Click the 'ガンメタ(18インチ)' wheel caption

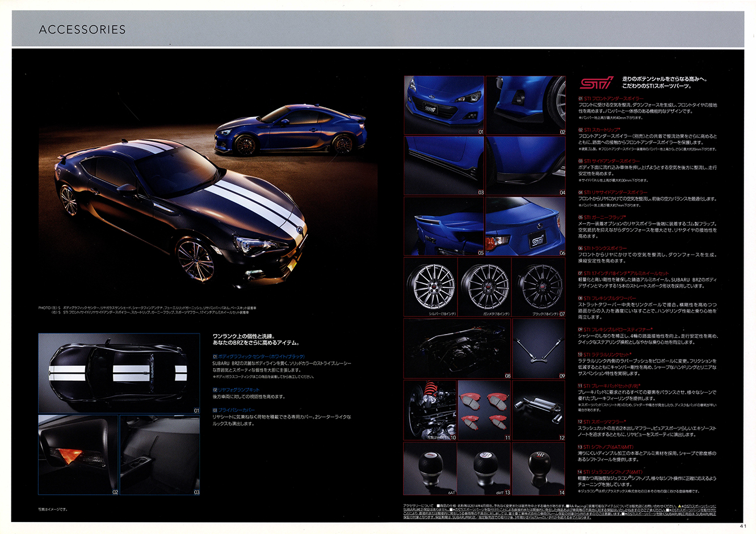(x=495, y=313)
